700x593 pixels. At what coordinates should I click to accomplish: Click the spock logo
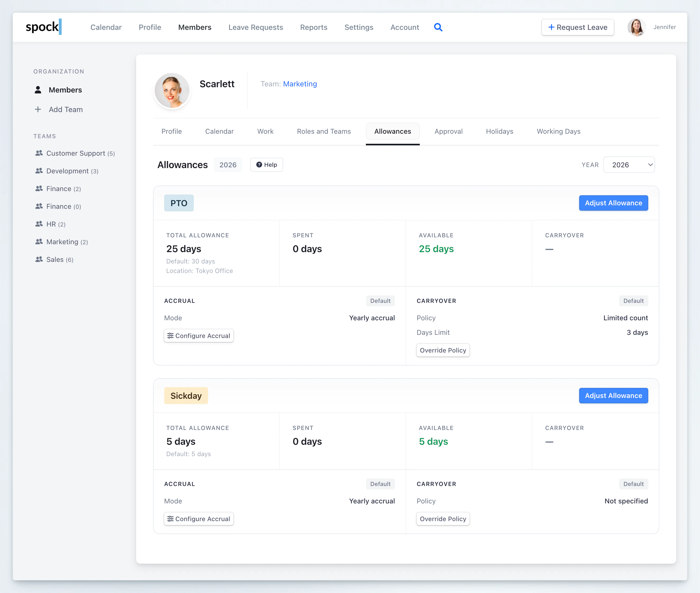43,27
